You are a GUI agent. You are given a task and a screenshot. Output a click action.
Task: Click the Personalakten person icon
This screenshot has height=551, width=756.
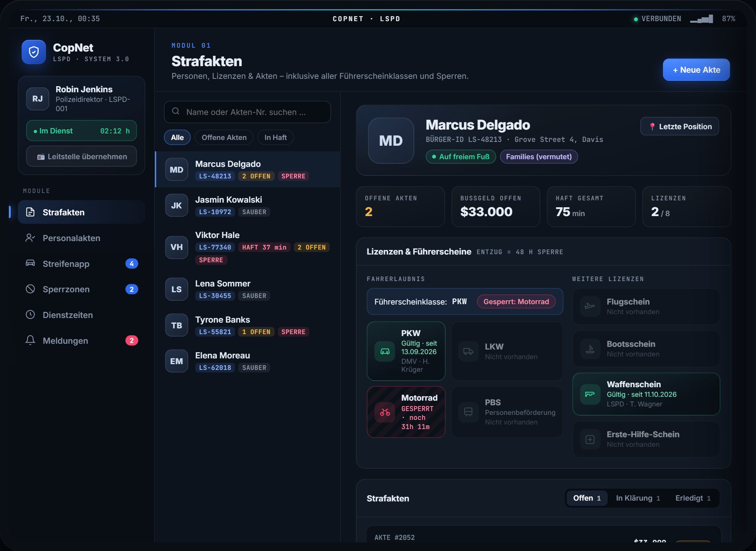30,238
